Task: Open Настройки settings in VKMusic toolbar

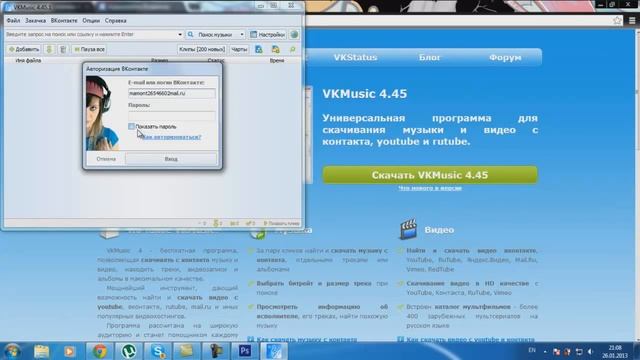Action: [267, 35]
